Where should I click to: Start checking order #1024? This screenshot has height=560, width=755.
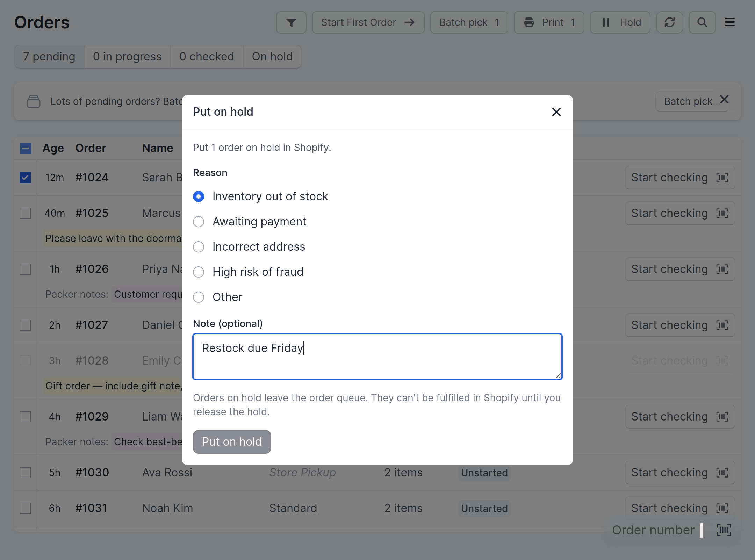click(x=680, y=178)
